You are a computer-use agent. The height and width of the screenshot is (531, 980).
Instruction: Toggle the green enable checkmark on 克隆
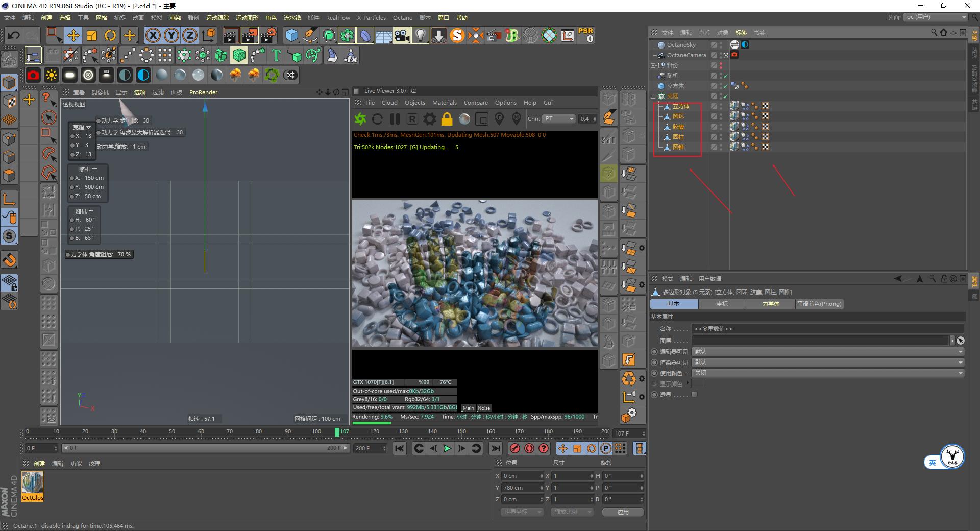point(725,96)
